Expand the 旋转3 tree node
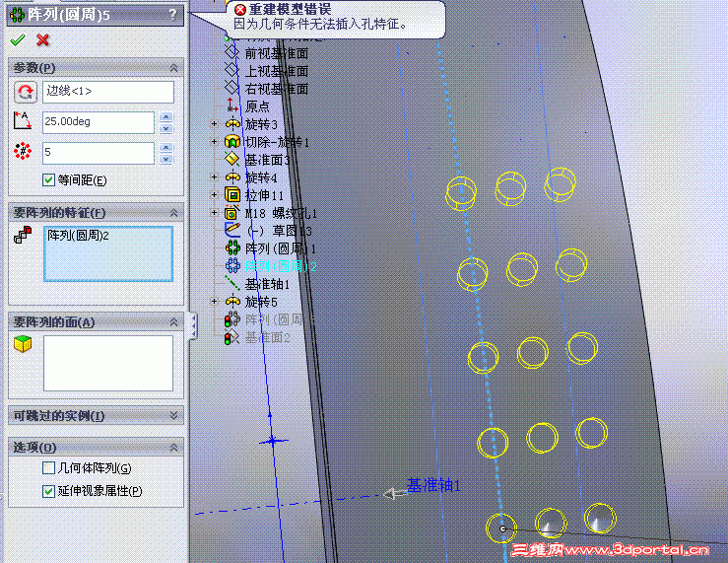This screenshot has width=728, height=563. (x=214, y=124)
